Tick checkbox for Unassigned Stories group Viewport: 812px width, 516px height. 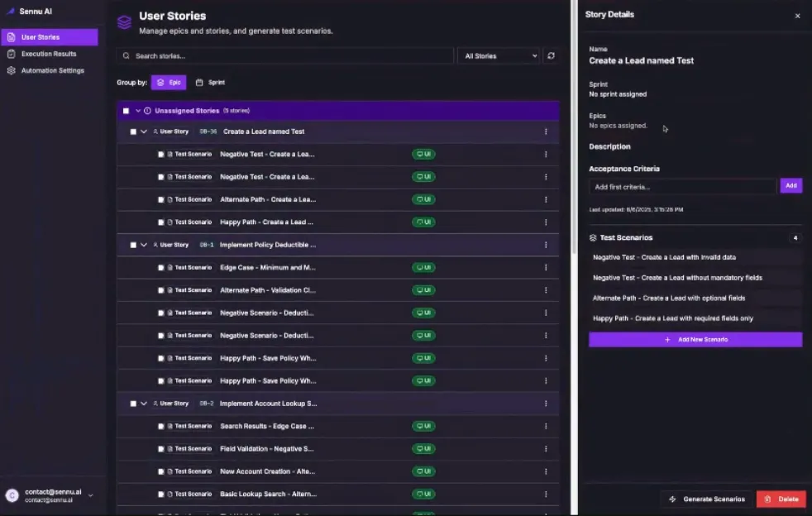click(x=126, y=111)
